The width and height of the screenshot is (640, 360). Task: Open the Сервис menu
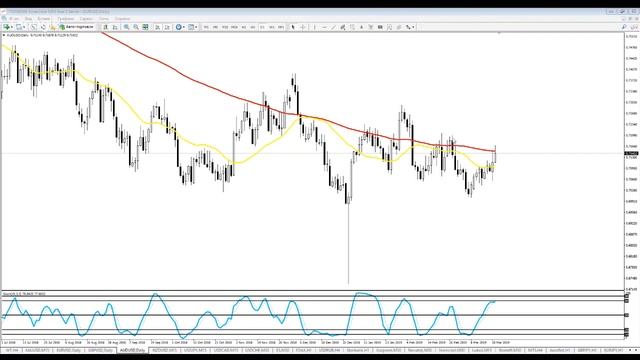point(86,19)
